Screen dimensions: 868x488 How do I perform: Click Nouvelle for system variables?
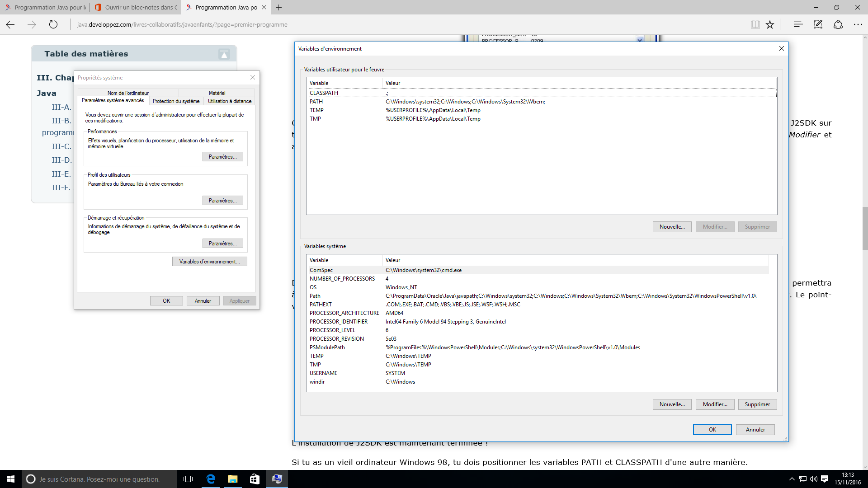[672, 404]
